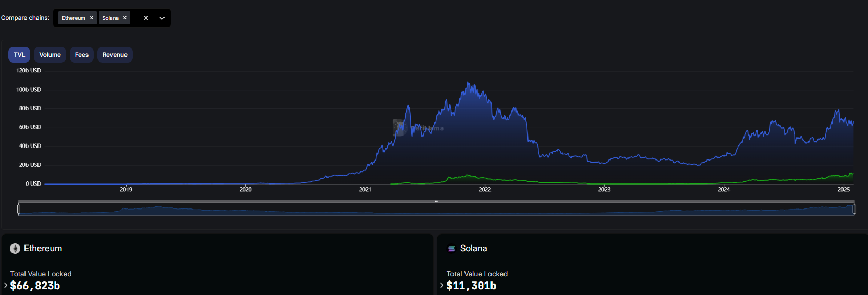
Task: Click Solana's Total Value Locked label
Action: [477, 274]
